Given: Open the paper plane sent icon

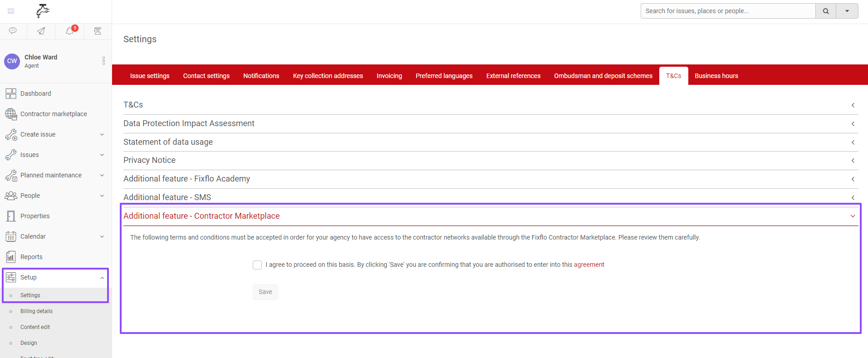Looking at the screenshot, I should coord(41,31).
